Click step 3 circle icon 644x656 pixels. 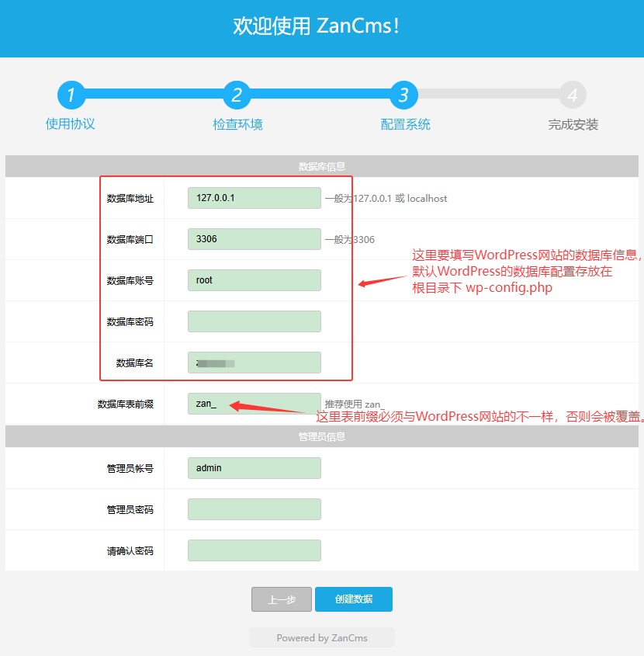coord(404,95)
